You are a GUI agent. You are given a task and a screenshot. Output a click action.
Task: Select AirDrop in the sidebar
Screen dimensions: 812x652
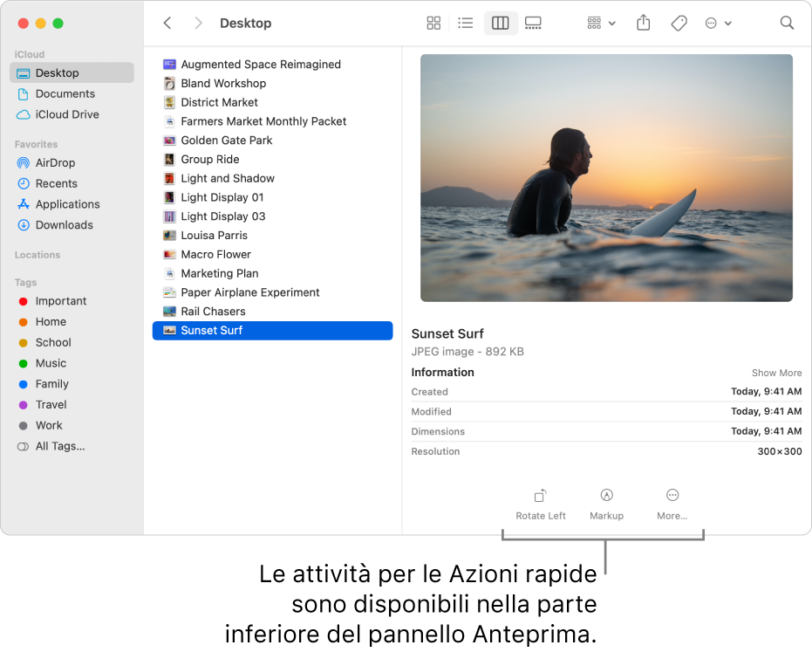click(x=55, y=163)
